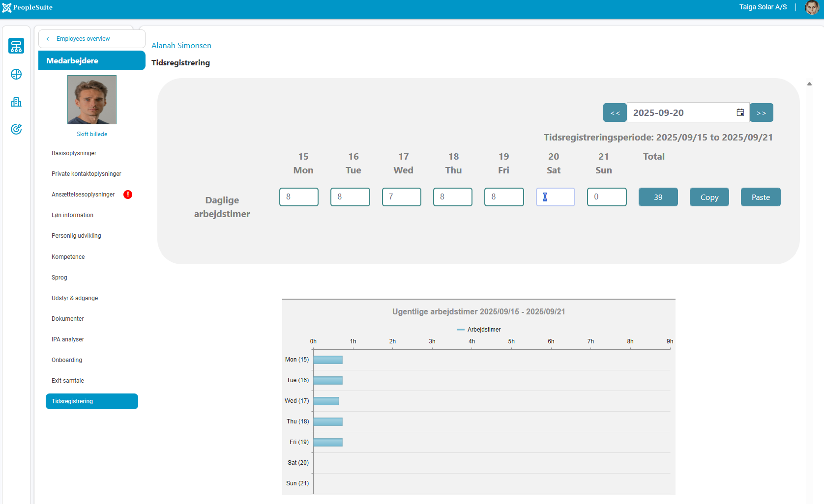
Task: Toggle the Arbejdstimer chart legend
Action: (x=479, y=330)
